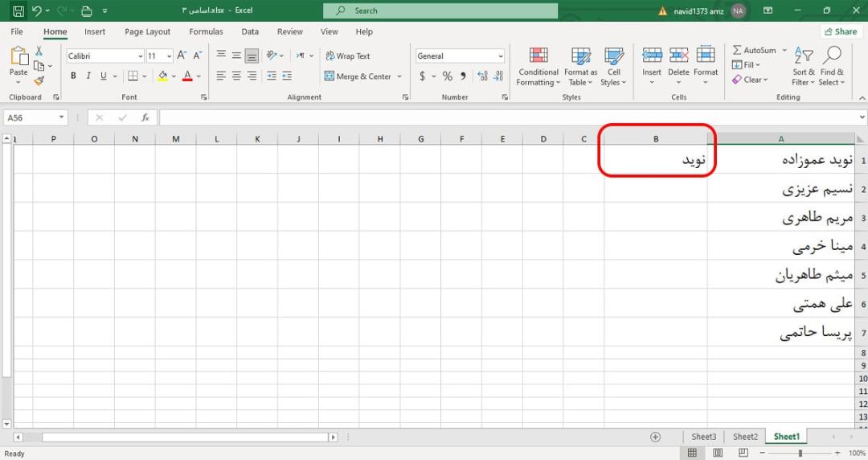Apply the red font color
Image resolution: width=868 pixels, height=460 pixels.
tap(187, 76)
